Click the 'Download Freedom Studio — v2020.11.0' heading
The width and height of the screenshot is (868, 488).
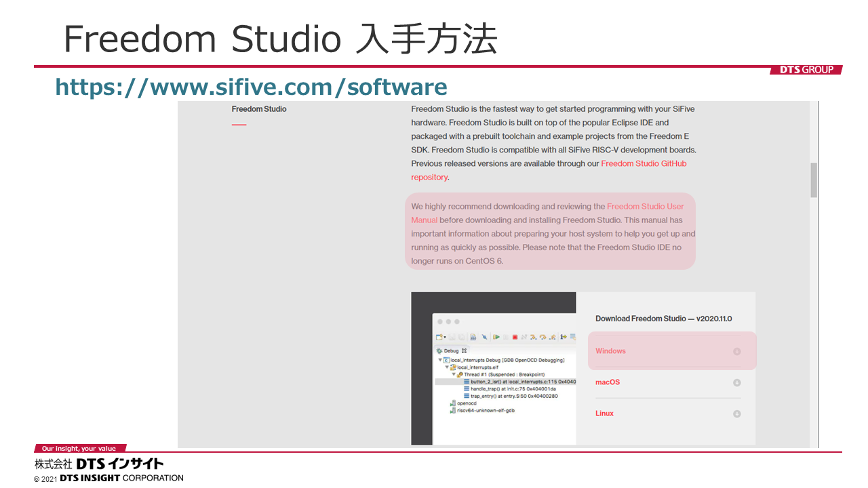pos(664,319)
